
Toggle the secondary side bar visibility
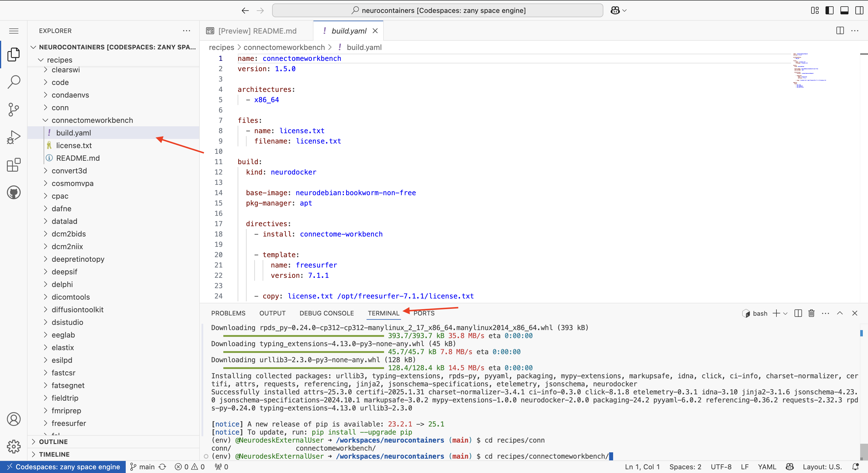click(x=859, y=10)
